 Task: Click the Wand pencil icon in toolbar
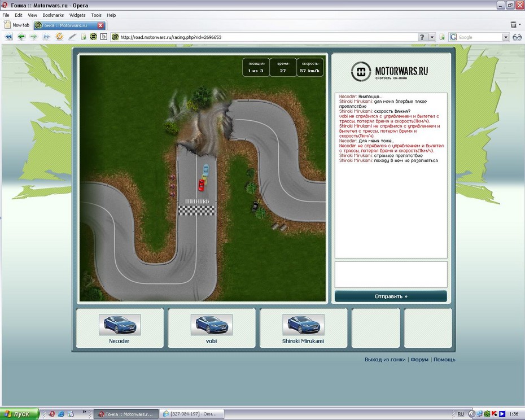click(72, 37)
